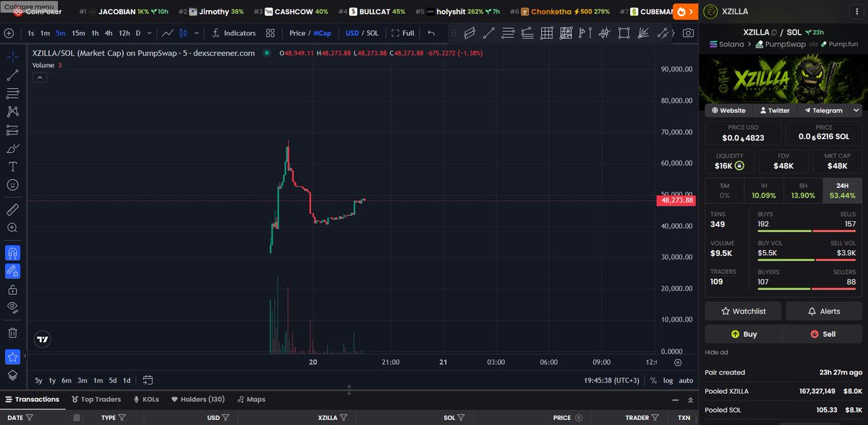
Task: Toggle lock all drawings
Action: coord(12,289)
